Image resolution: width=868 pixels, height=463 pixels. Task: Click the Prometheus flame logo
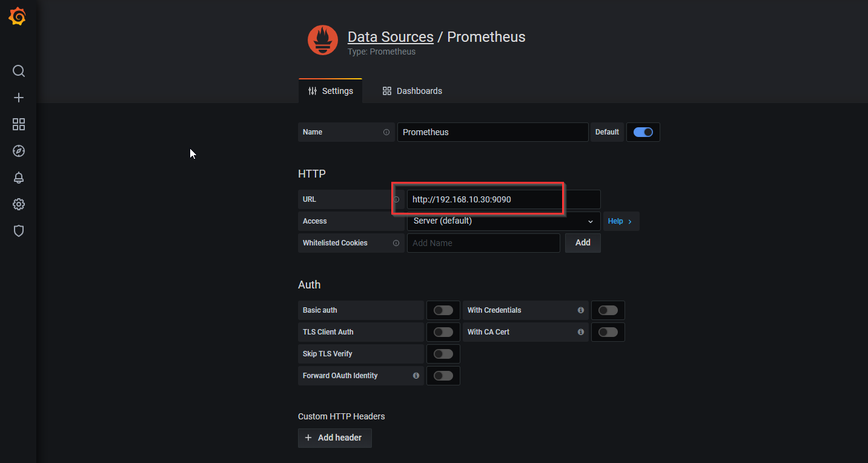click(x=323, y=41)
